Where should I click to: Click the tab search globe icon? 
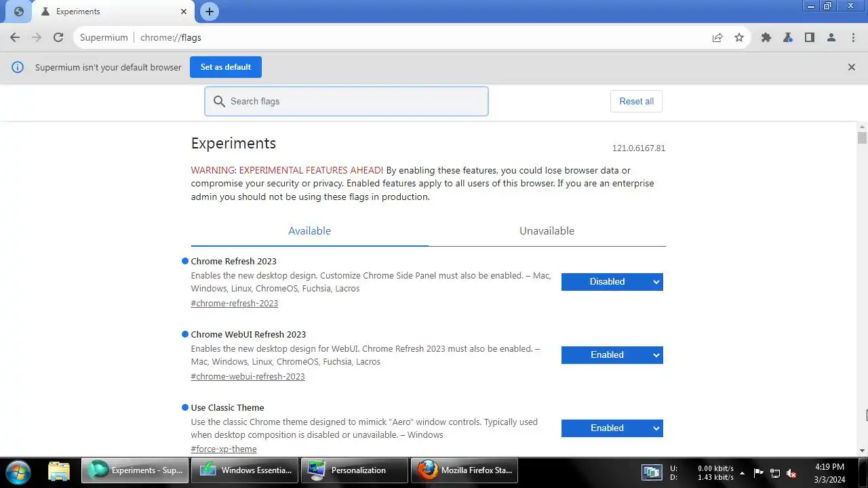pos(19,12)
